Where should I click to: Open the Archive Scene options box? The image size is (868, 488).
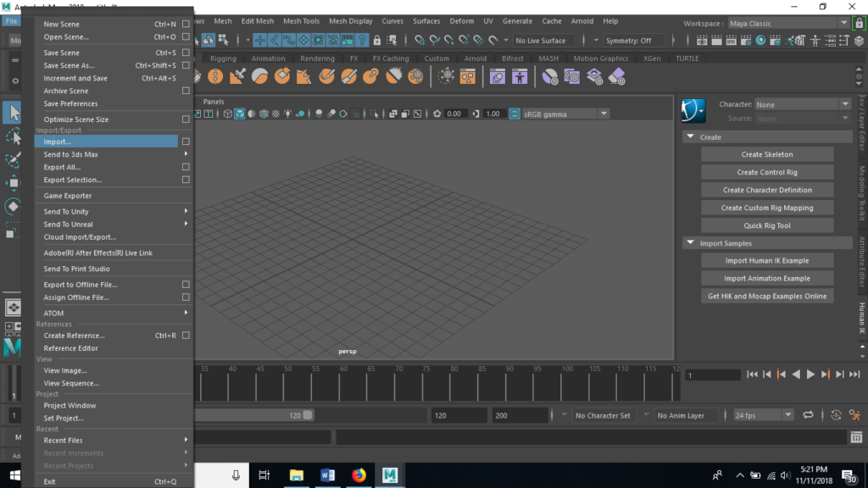pyautogui.click(x=186, y=91)
